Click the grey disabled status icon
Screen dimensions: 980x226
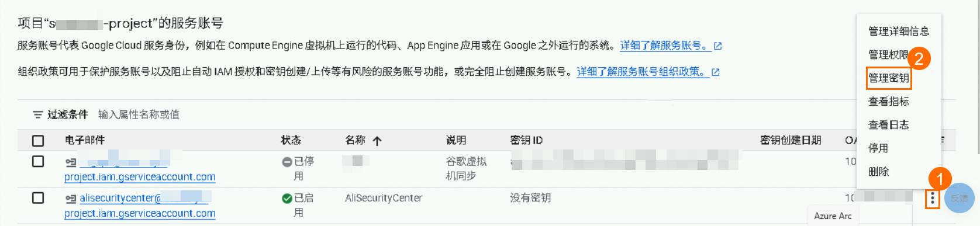[x=287, y=162]
